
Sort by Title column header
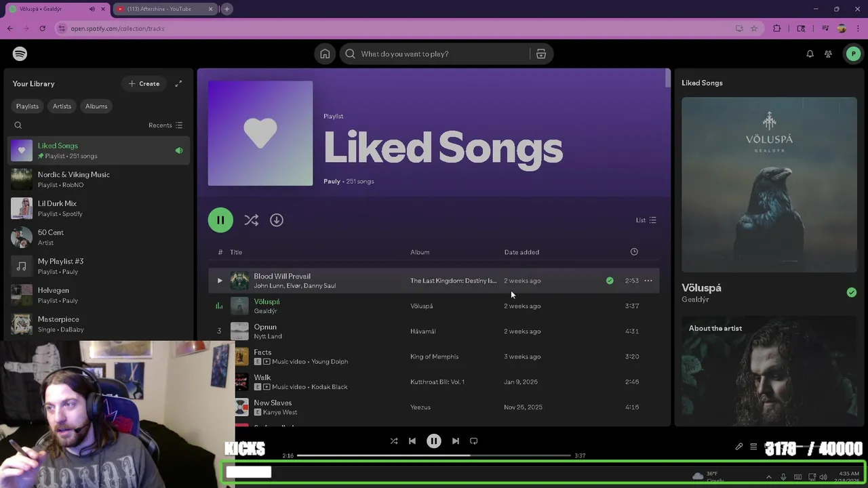[236, 252]
